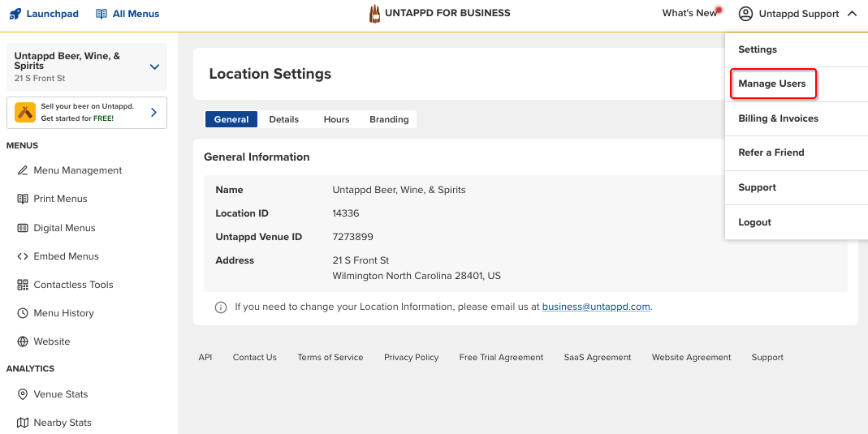The width and height of the screenshot is (868, 434).
Task: Click the UNTAPPD FOR BUSINESS title
Action: point(448,13)
